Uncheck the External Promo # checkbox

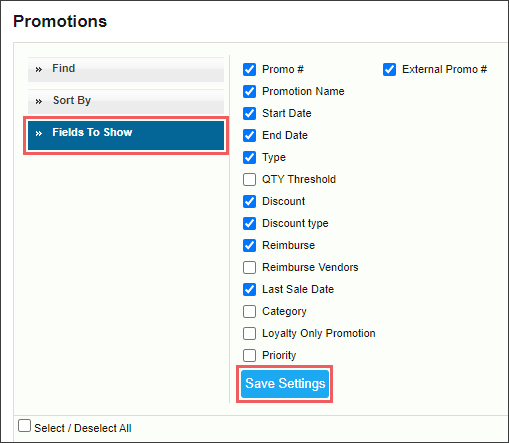389,70
